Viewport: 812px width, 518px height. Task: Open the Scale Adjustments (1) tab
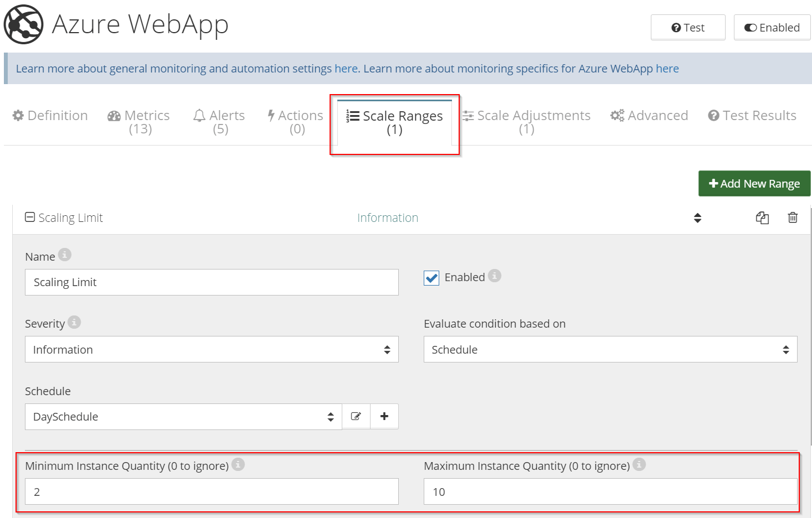coord(526,122)
